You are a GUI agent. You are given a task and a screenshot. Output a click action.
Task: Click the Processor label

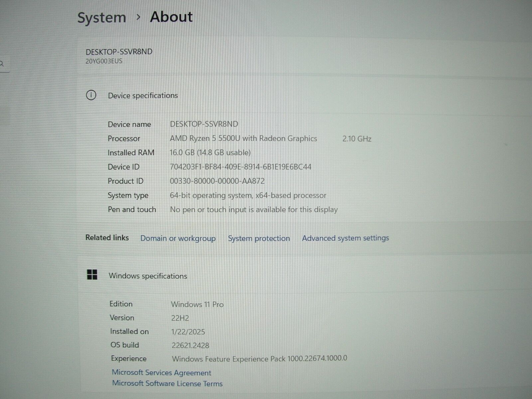124,139
